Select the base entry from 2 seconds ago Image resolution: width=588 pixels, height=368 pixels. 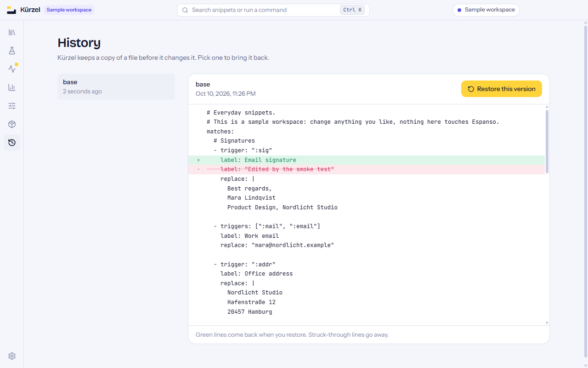click(116, 86)
